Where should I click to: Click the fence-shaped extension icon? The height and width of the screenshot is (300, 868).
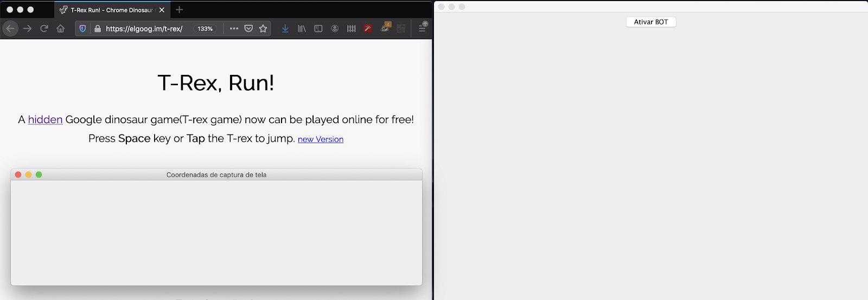coord(352,28)
